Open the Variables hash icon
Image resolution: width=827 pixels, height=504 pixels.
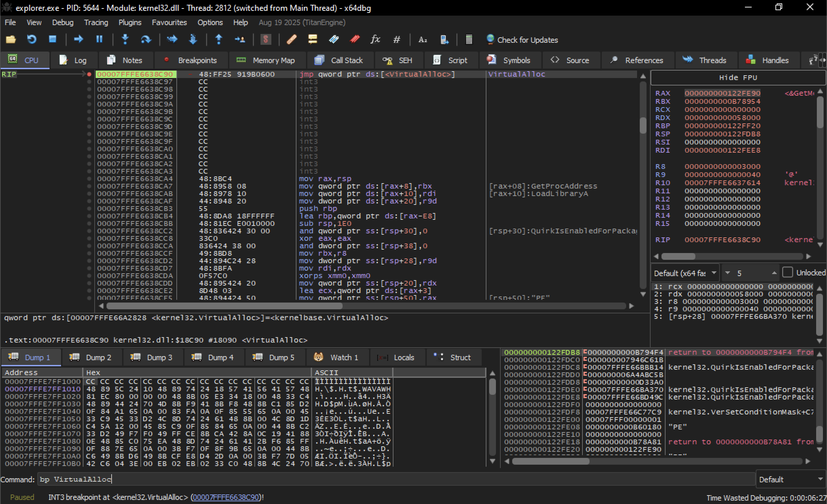pos(397,39)
